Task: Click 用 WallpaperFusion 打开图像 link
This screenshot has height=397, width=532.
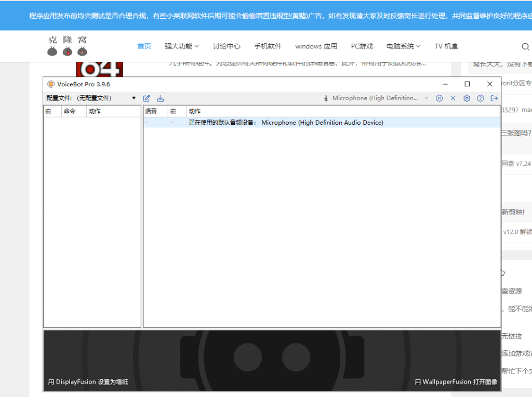Action: coord(456,382)
